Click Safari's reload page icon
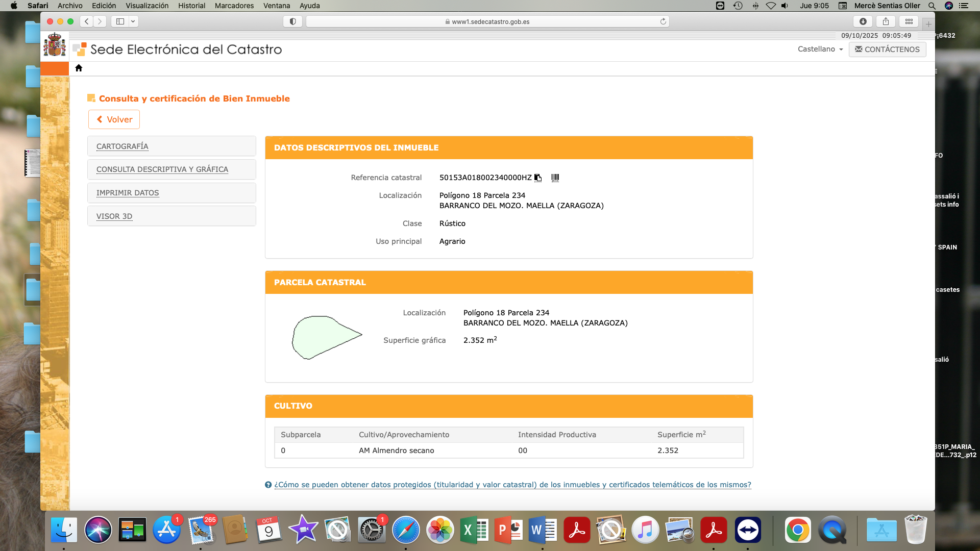 point(663,21)
